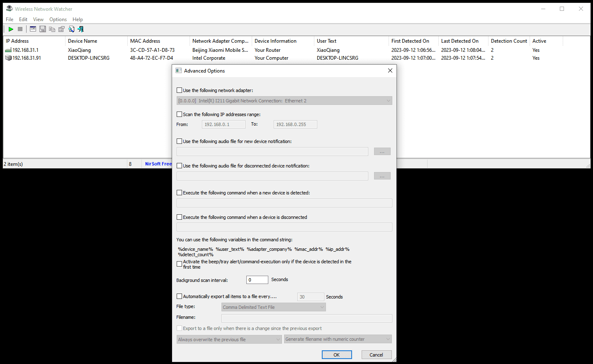The height and width of the screenshot is (364, 593).
Task: Click the Properties toolbar icon
Action: 61,29
